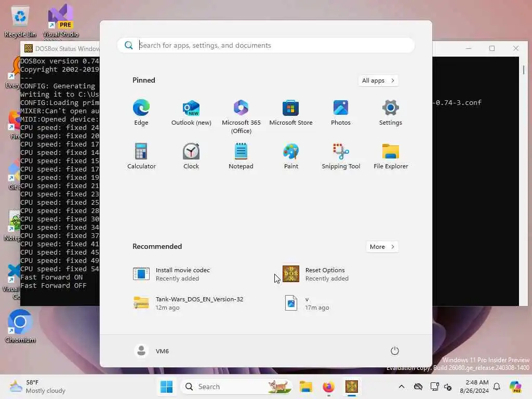Launch Microsoft 365 (Office)

click(241, 117)
